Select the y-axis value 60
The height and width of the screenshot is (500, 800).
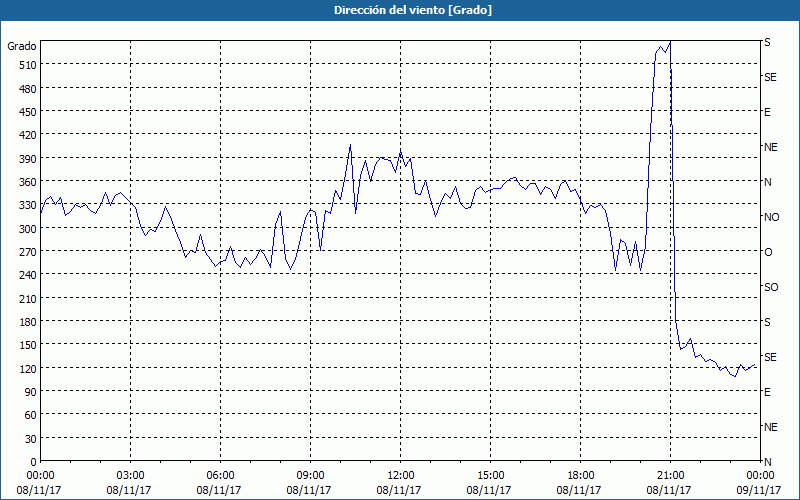pyautogui.click(x=31, y=415)
